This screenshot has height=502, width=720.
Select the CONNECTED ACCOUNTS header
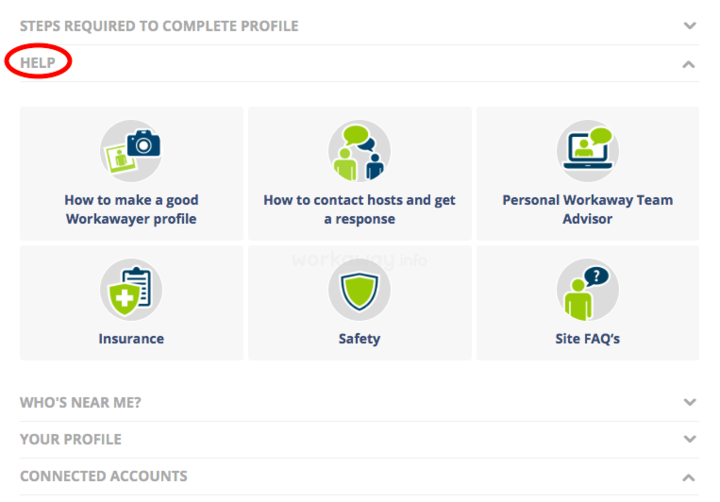(104, 476)
